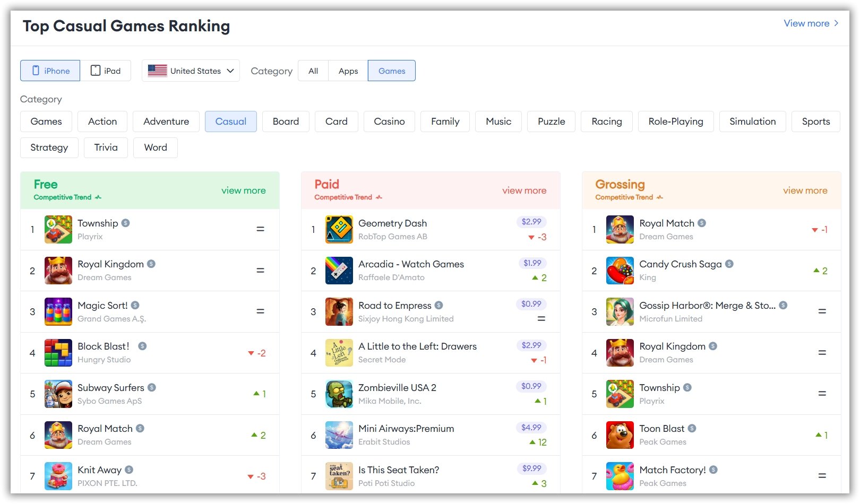Click view more in Paid column
The height and width of the screenshot is (504, 860).
524,190
